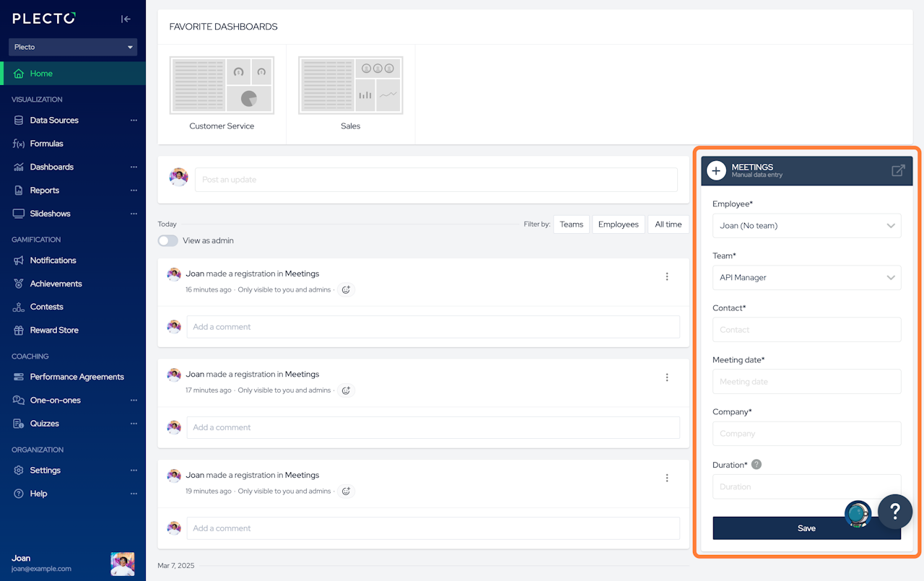Open the Sales dashboard thumbnail
The width and height of the screenshot is (924, 581).
pyautogui.click(x=351, y=86)
